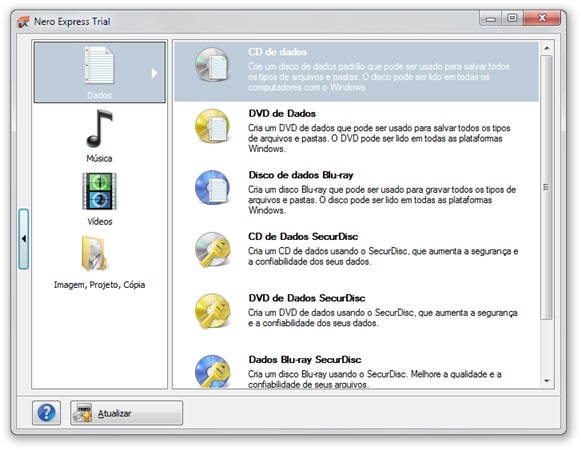581x450 pixels.
Task: Collapse the side panel with left arrow
Action: click(24, 239)
